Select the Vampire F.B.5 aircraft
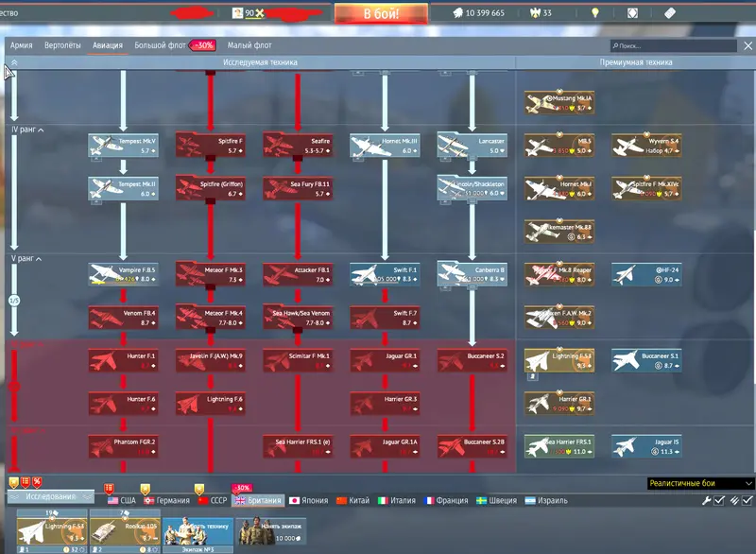 click(122, 274)
